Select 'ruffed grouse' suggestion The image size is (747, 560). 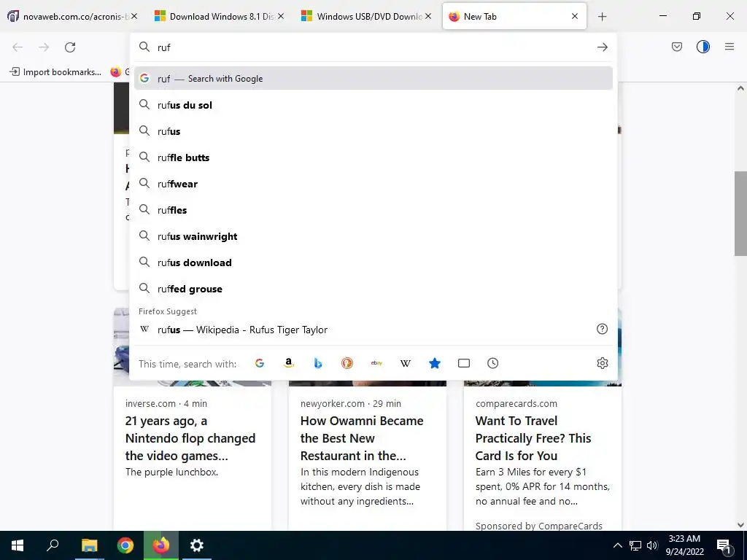pyautogui.click(x=373, y=289)
